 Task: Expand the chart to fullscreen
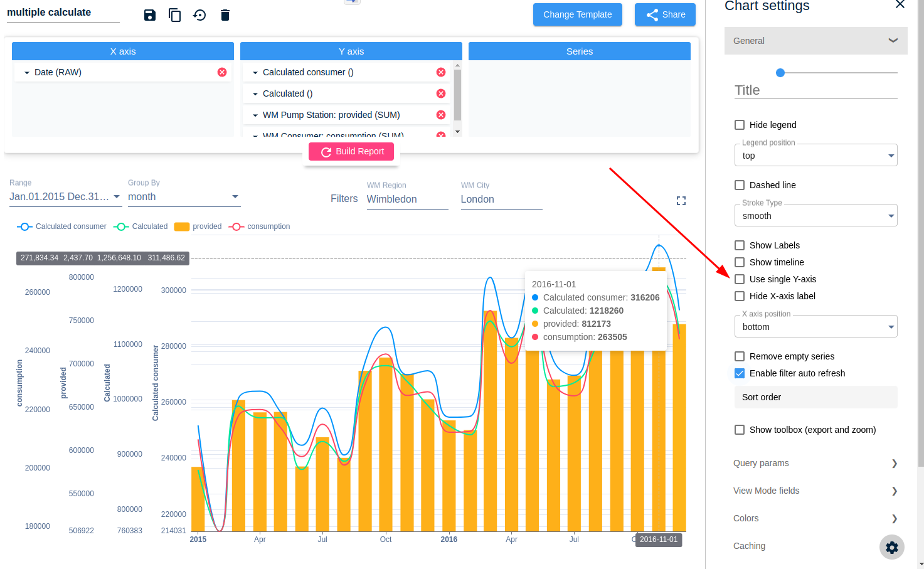pos(681,200)
